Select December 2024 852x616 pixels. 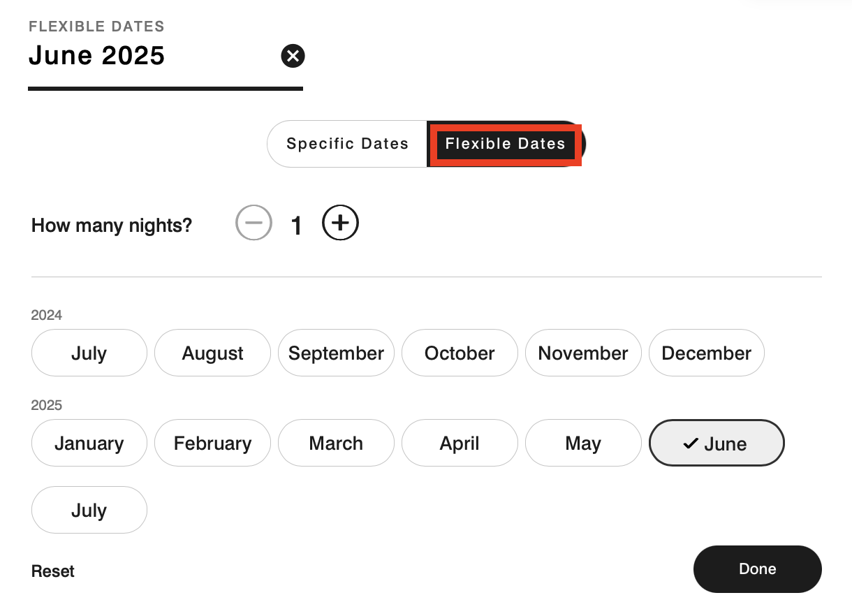(706, 353)
